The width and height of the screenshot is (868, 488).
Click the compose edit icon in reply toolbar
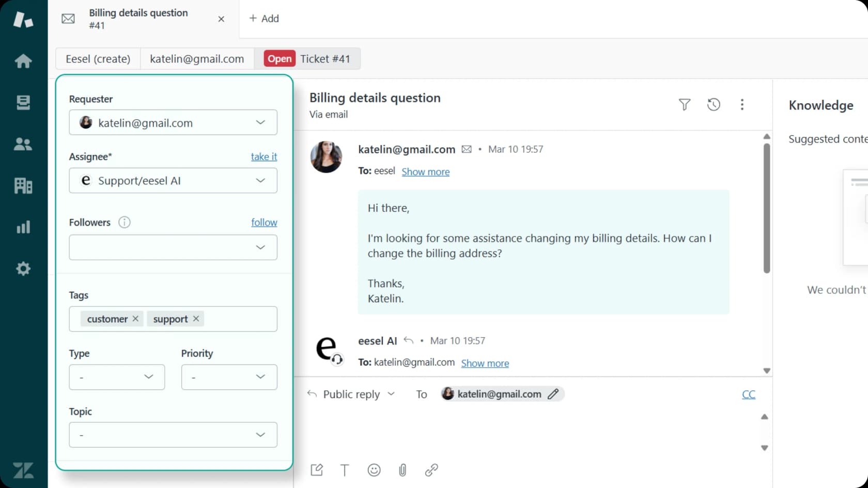(x=317, y=470)
